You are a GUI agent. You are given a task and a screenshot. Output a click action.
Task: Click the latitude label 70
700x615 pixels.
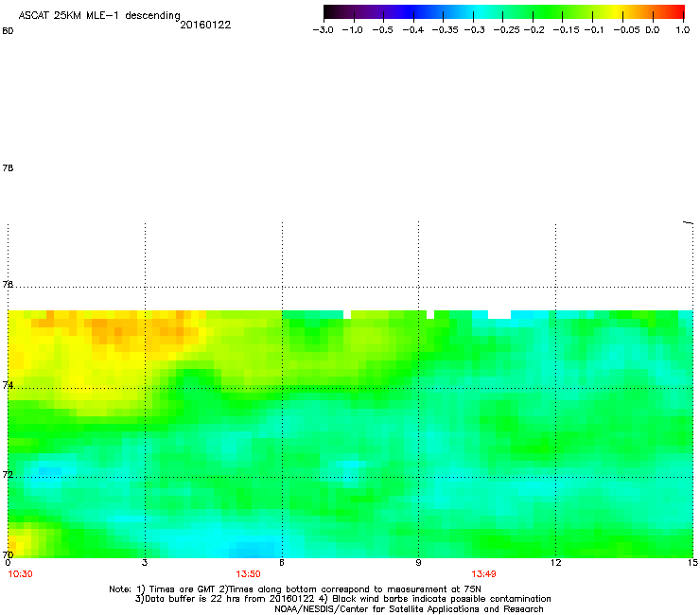[8, 554]
